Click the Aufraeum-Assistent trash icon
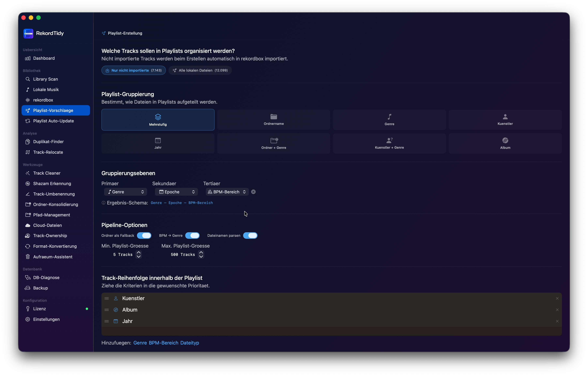The height and width of the screenshot is (376, 588). pos(28,257)
